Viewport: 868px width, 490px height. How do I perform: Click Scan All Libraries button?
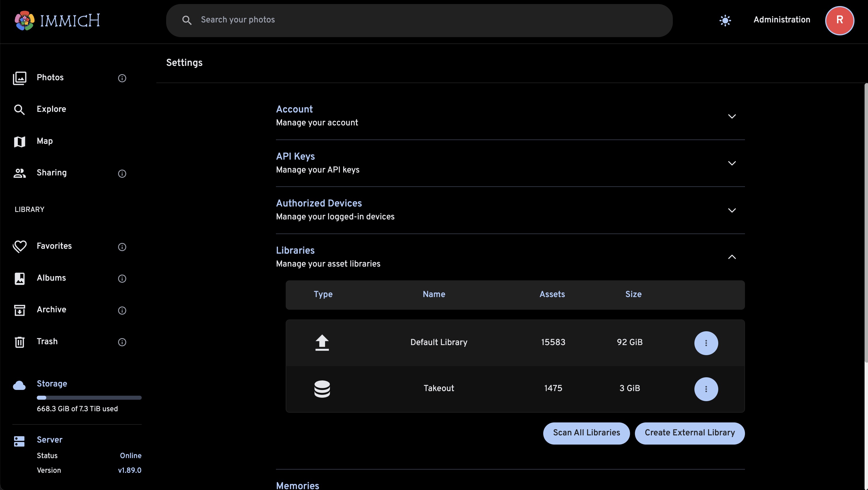[x=586, y=433]
